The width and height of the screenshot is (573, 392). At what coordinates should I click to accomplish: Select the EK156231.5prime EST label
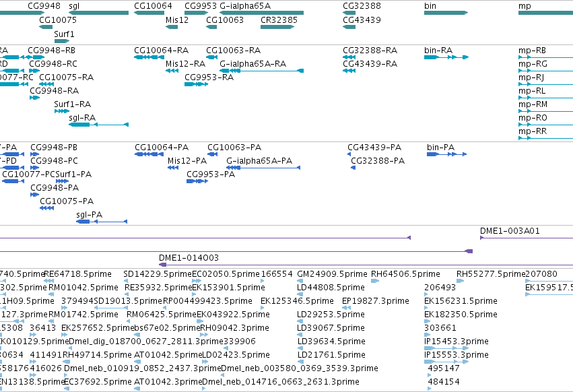(x=461, y=301)
